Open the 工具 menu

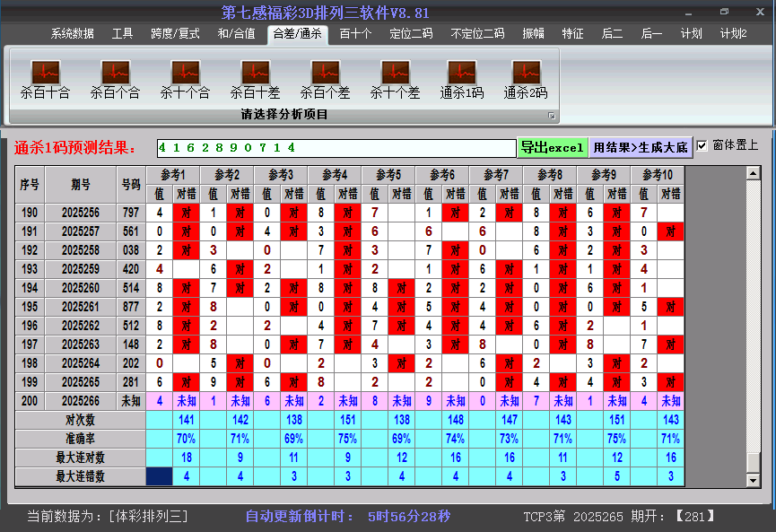tap(123, 33)
